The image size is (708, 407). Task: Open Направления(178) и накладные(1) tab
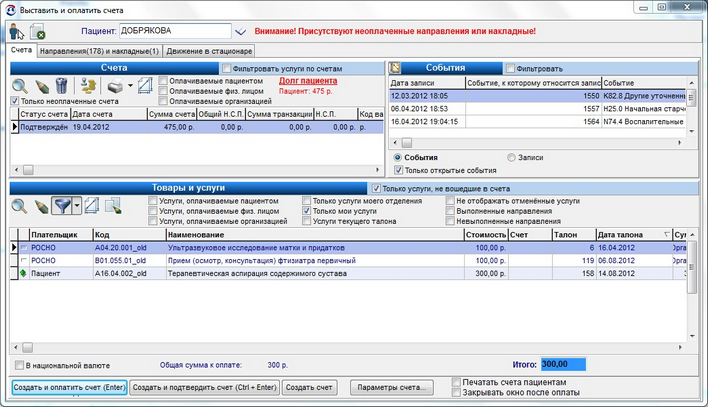(99, 51)
